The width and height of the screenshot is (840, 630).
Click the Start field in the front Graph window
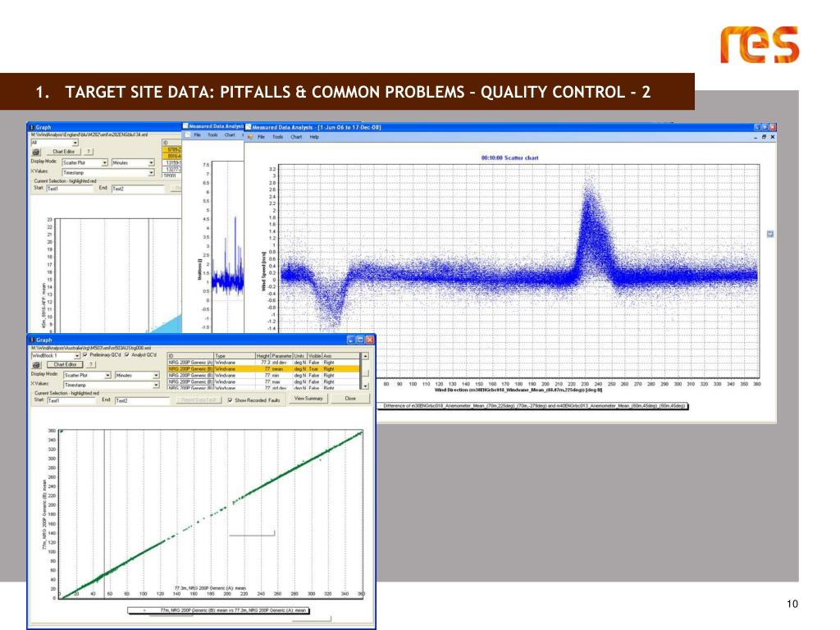[x=71, y=400]
